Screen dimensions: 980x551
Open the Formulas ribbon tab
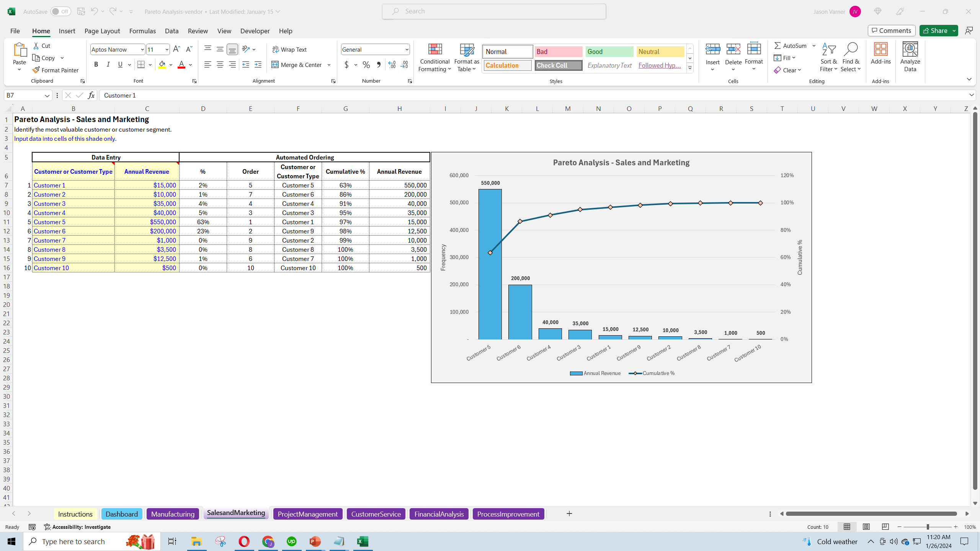(142, 31)
